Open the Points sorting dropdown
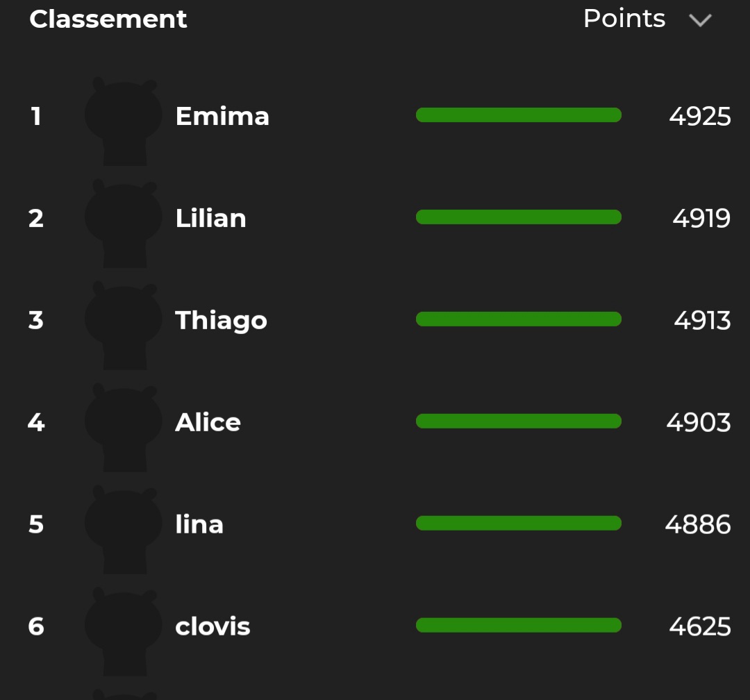This screenshot has width=750, height=700. [648, 19]
